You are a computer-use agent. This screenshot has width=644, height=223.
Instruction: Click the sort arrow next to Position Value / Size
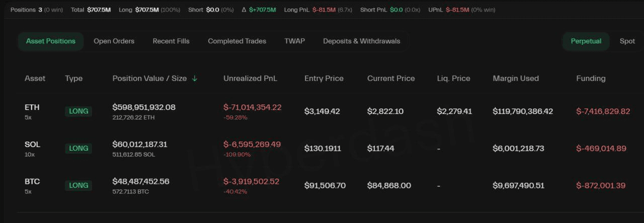click(x=195, y=78)
